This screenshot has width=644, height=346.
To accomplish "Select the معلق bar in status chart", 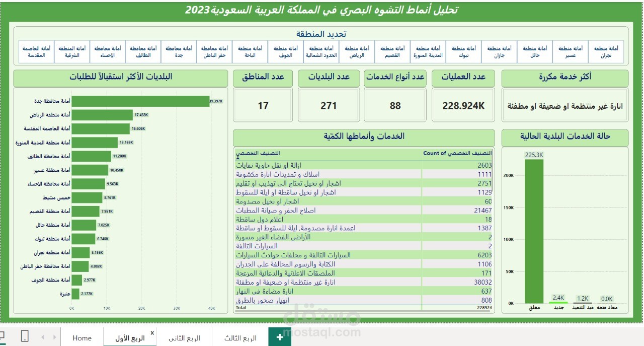I will [534, 231].
